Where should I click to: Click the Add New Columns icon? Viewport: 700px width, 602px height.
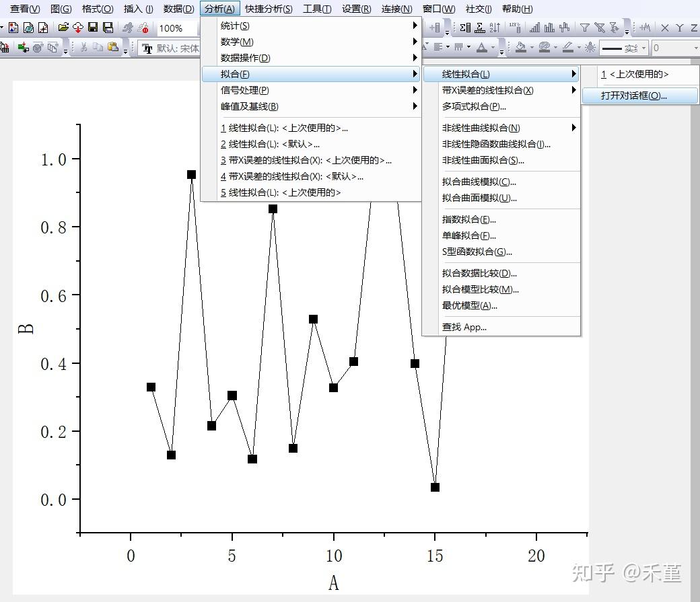pyautogui.click(x=435, y=28)
